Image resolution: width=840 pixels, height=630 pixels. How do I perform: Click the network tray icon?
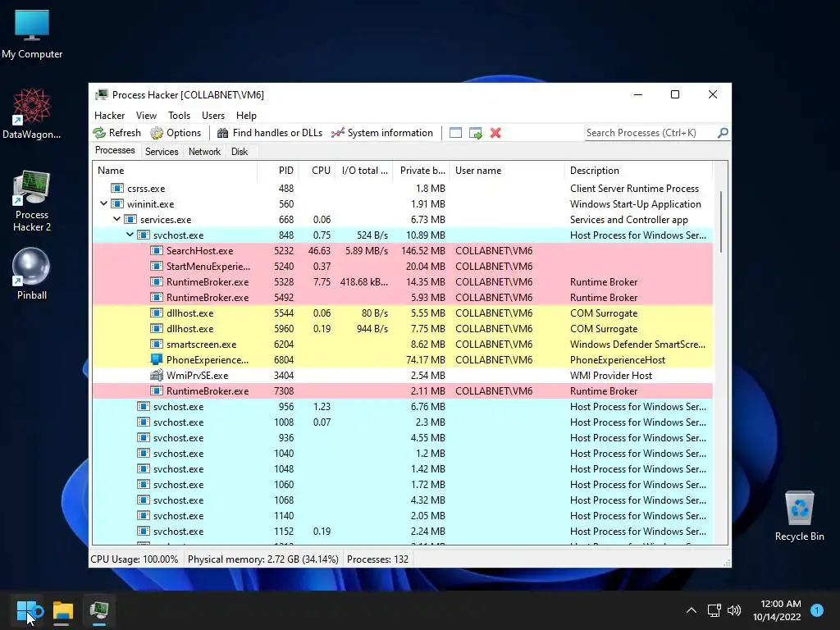pos(714,610)
